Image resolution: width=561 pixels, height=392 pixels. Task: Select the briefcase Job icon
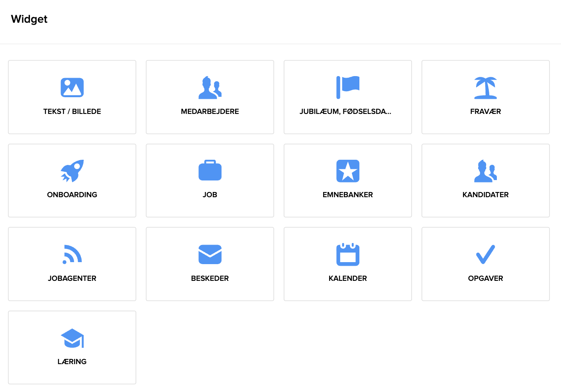(210, 171)
